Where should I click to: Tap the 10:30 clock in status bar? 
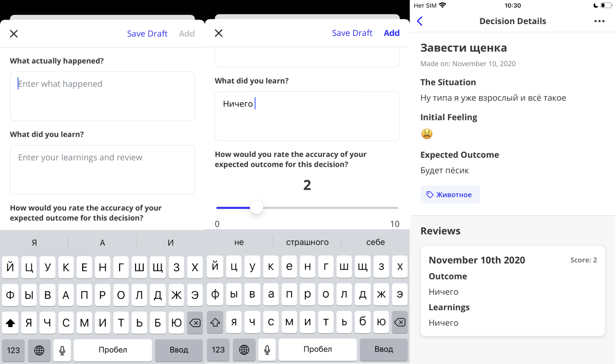point(513,6)
